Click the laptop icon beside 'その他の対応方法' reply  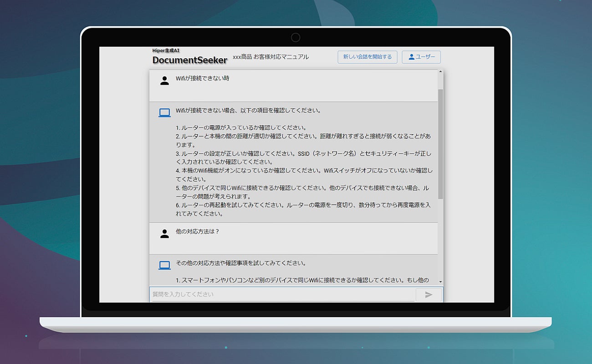point(164,265)
